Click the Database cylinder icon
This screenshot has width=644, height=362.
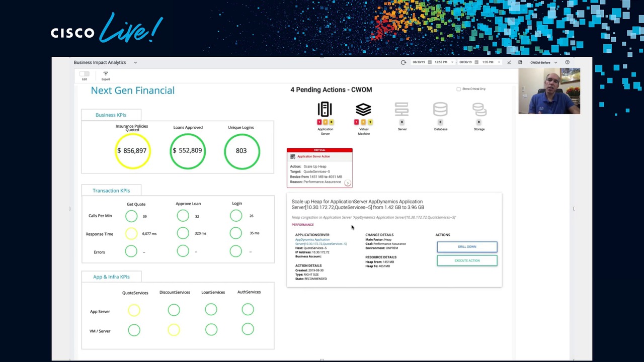[x=440, y=110]
